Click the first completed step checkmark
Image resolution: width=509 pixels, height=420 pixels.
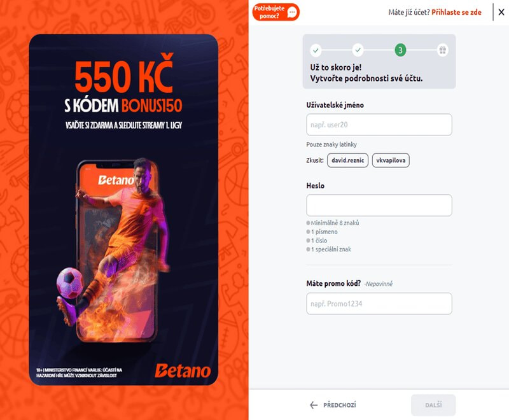pos(316,50)
